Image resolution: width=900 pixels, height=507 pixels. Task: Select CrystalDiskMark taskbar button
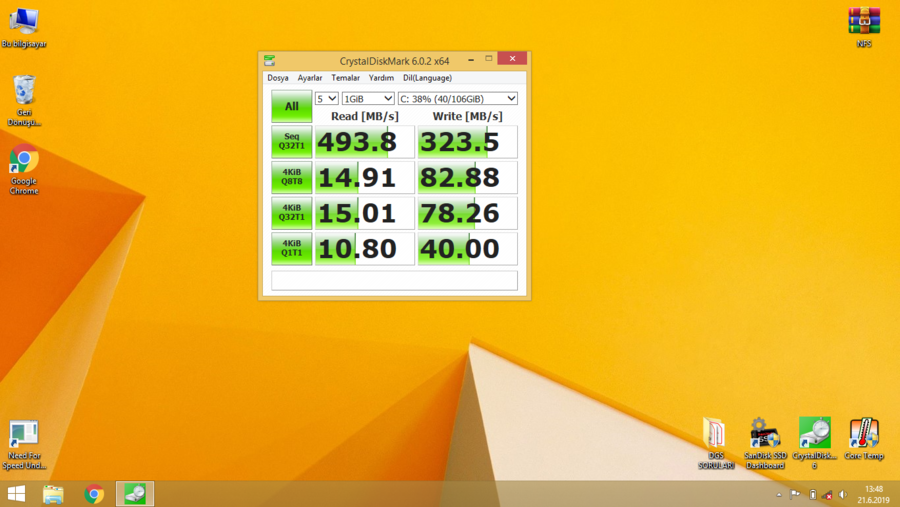(x=135, y=494)
